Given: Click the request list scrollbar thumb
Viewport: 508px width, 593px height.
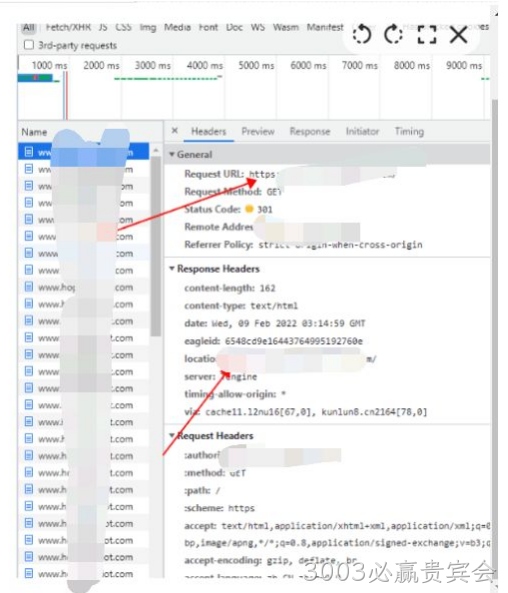Looking at the screenshot, I should tap(155, 246).
